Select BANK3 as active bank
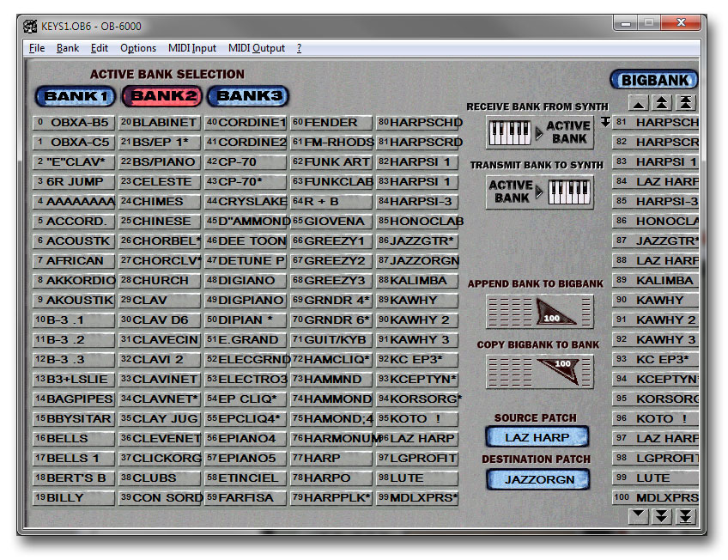Image resolution: width=728 pixels, height=560 pixels. (x=248, y=96)
